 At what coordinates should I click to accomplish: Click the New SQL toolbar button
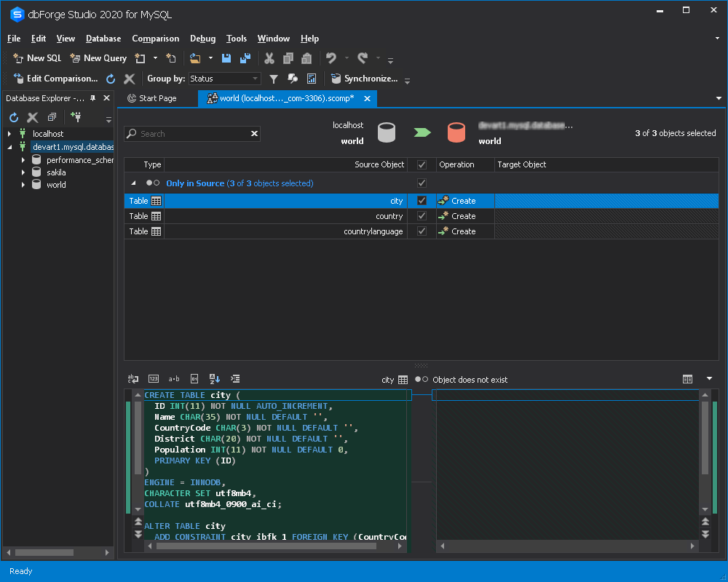point(37,58)
